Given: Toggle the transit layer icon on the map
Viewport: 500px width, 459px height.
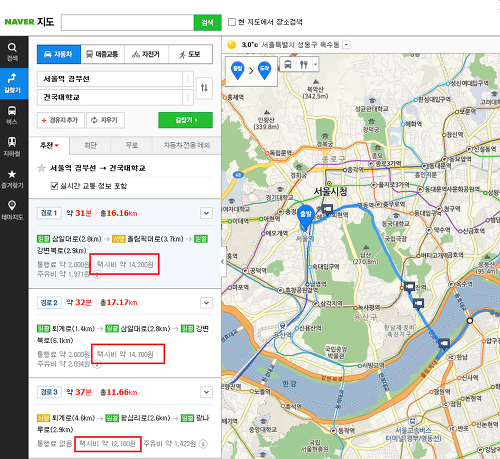Looking at the screenshot, I should [288, 64].
